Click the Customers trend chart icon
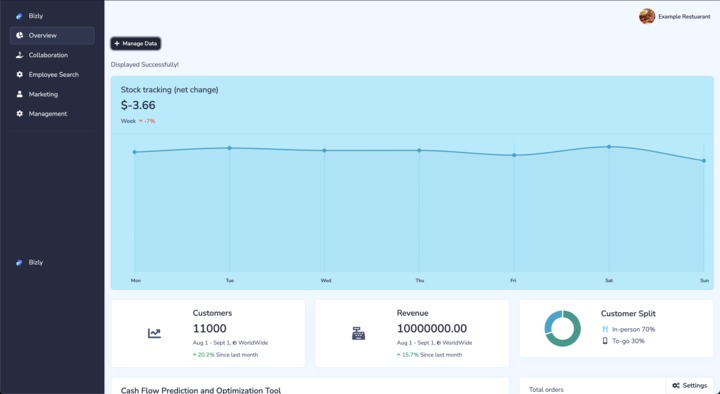Screen dimensions: 720x394 [154, 333]
